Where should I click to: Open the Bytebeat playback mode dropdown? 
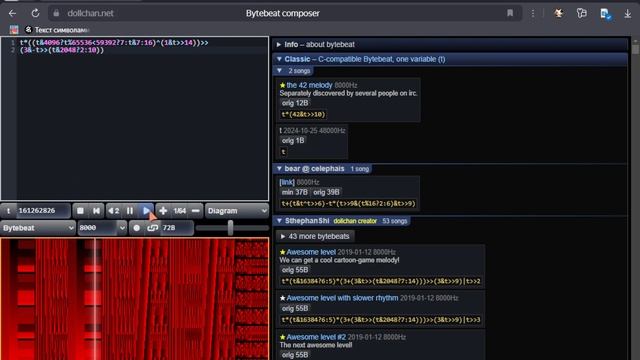point(38,228)
